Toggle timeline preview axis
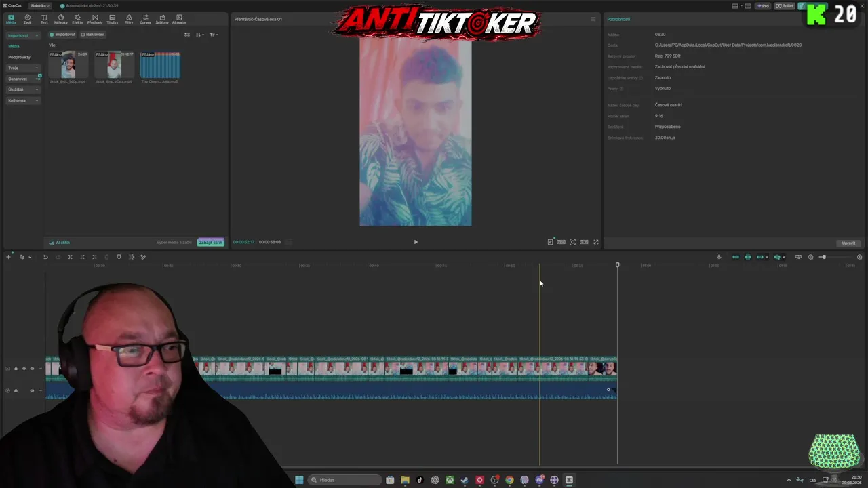The image size is (868, 488). click(x=777, y=257)
